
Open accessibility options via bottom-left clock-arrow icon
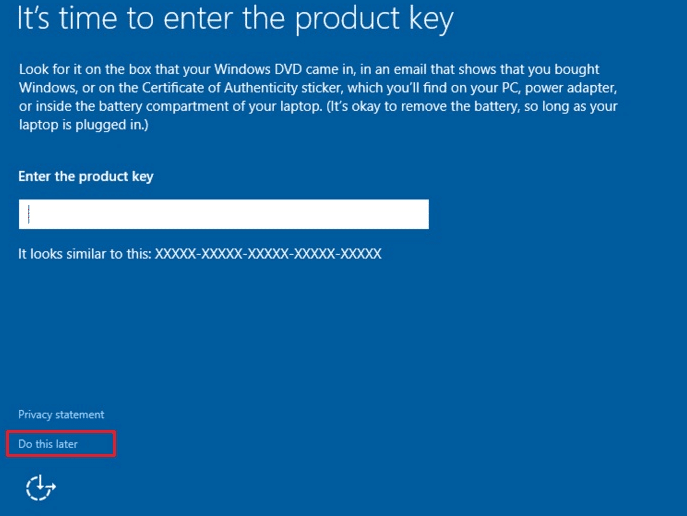pyautogui.click(x=40, y=487)
